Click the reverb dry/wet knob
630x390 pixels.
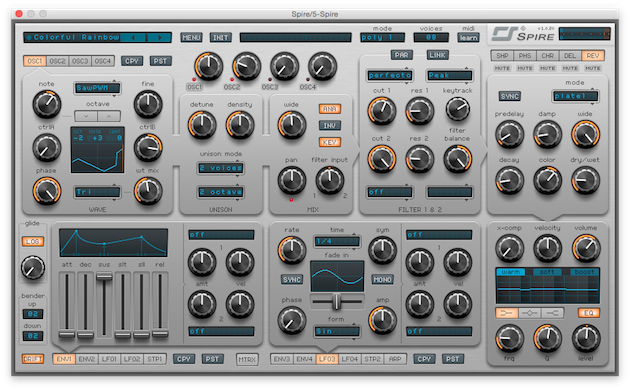click(585, 180)
